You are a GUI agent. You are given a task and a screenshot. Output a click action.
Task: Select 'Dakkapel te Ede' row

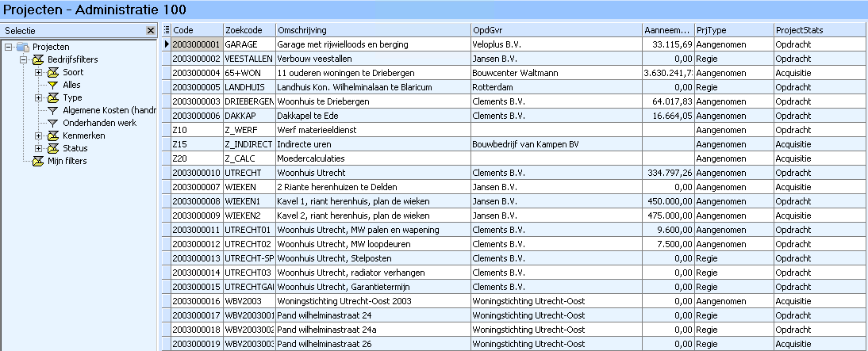click(373, 116)
